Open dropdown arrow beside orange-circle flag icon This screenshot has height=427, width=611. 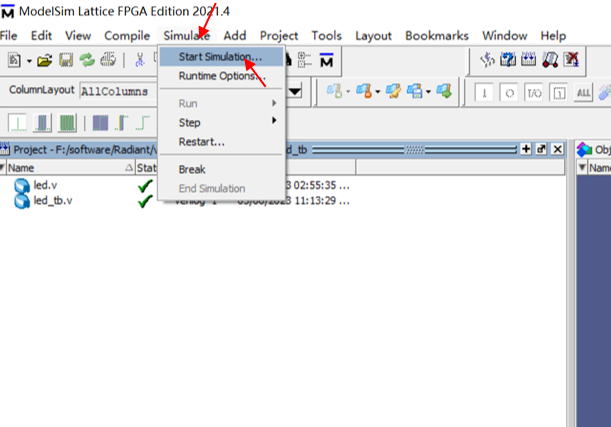378,92
